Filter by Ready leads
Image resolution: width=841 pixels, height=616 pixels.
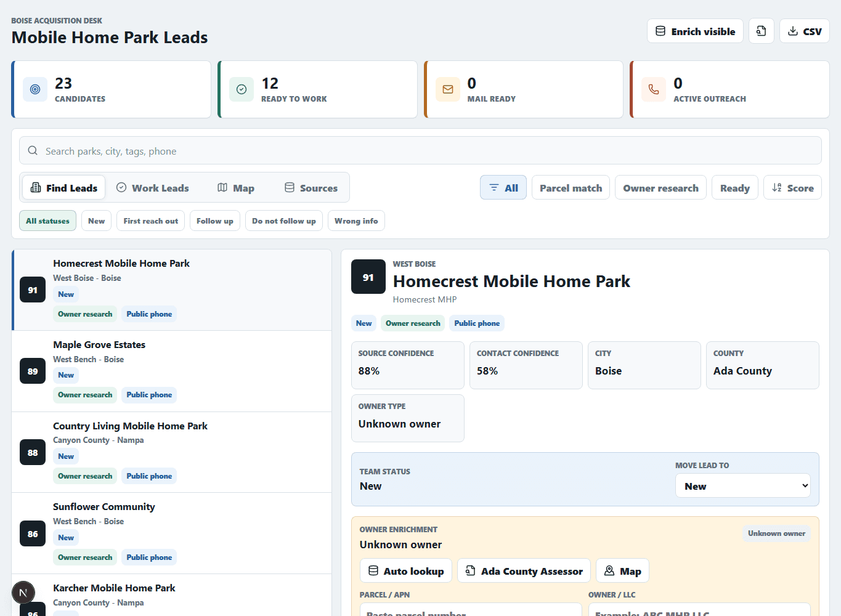point(735,188)
